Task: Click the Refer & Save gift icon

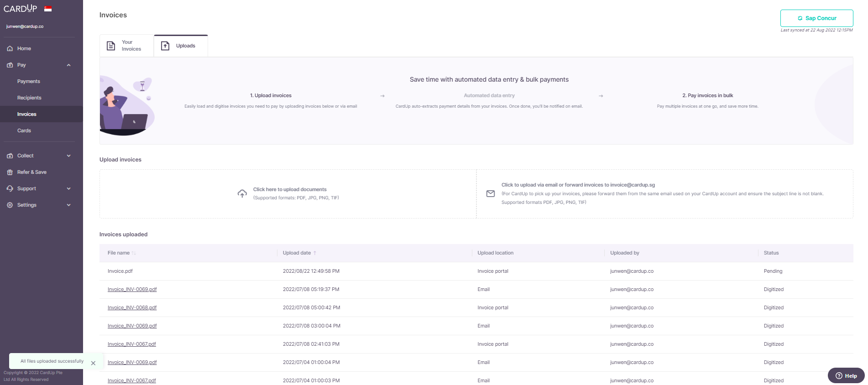Action: point(10,172)
